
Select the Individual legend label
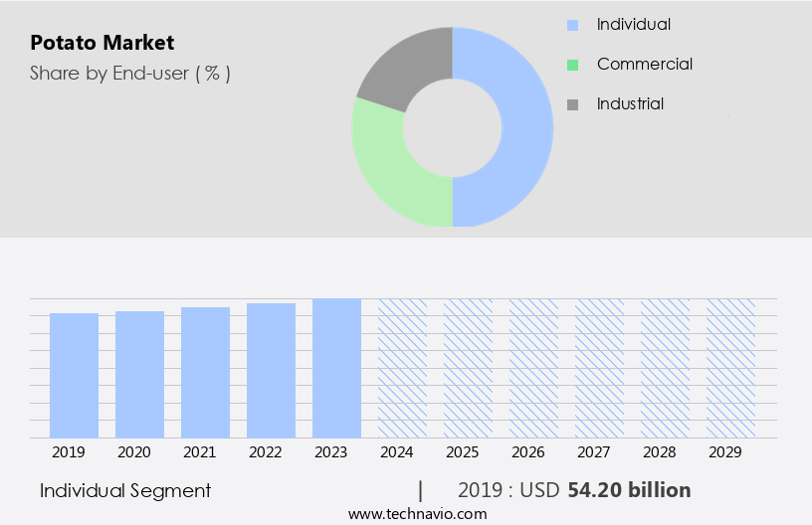point(633,25)
